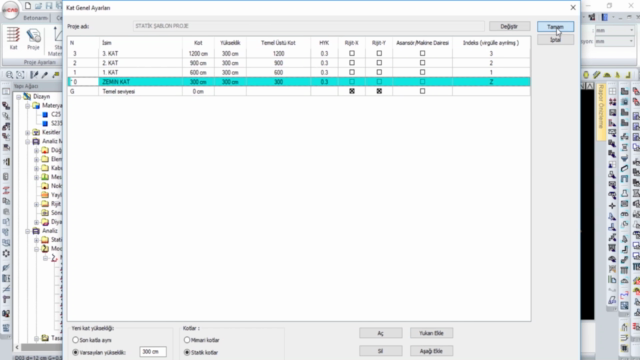Close the Kat Genel Ayarları dialog
This screenshot has width=640, height=360.
[x=573, y=8]
